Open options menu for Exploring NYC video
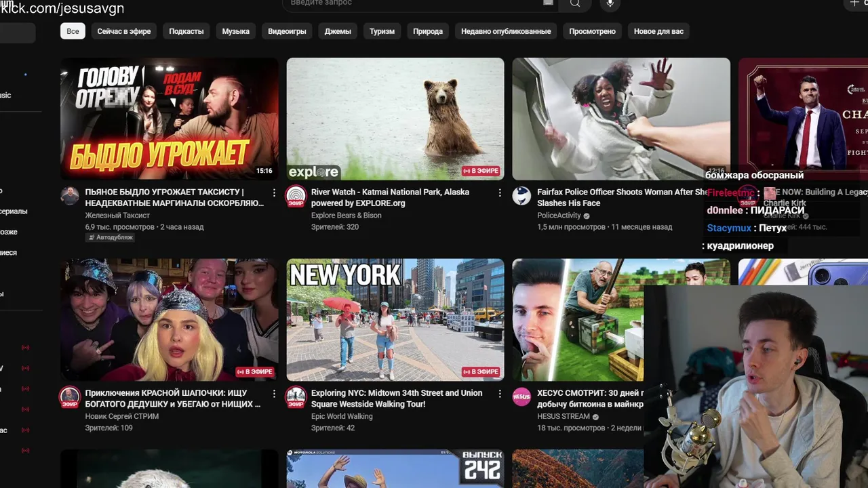Screen dimensions: 868x488 pos(500,394)
